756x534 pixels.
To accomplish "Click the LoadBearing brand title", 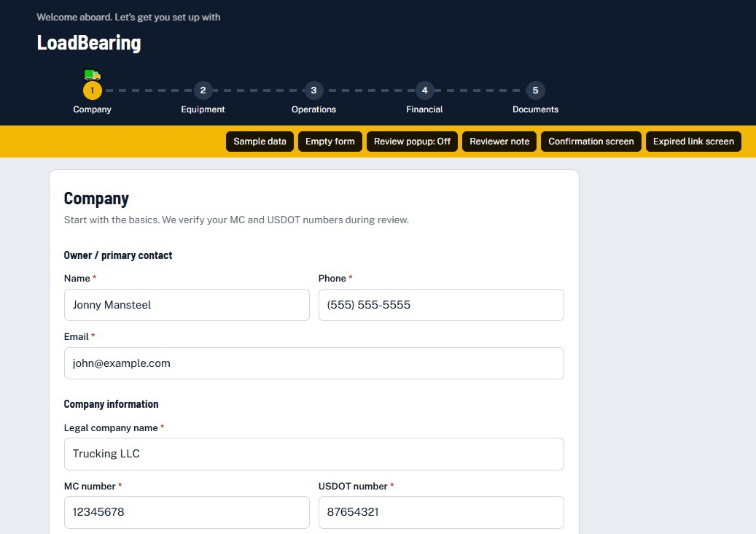I will pos(89,43).
